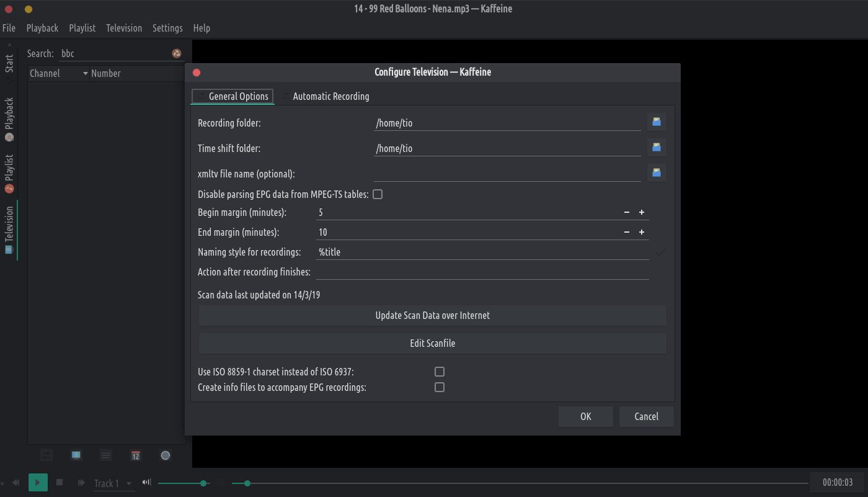Switch to the Automatic Recording tab

click(x=330, y=96)
